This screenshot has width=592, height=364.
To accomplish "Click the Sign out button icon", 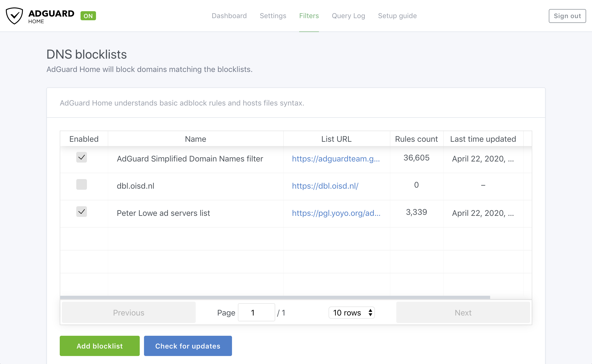I will 567,16.
